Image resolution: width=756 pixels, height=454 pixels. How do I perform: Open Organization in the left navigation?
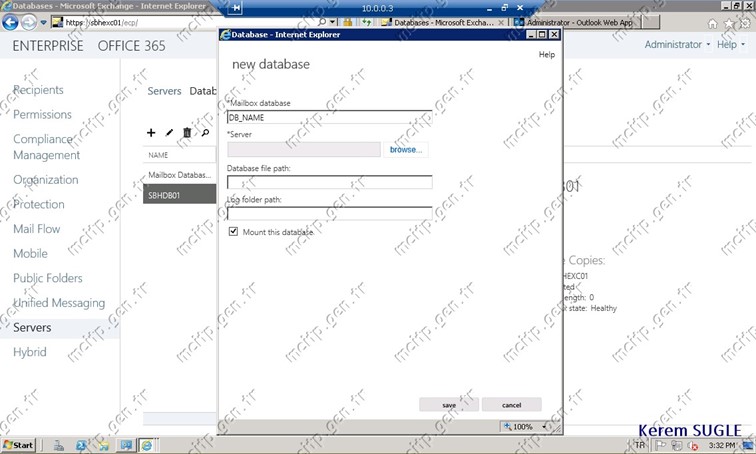tap(45, 180)
